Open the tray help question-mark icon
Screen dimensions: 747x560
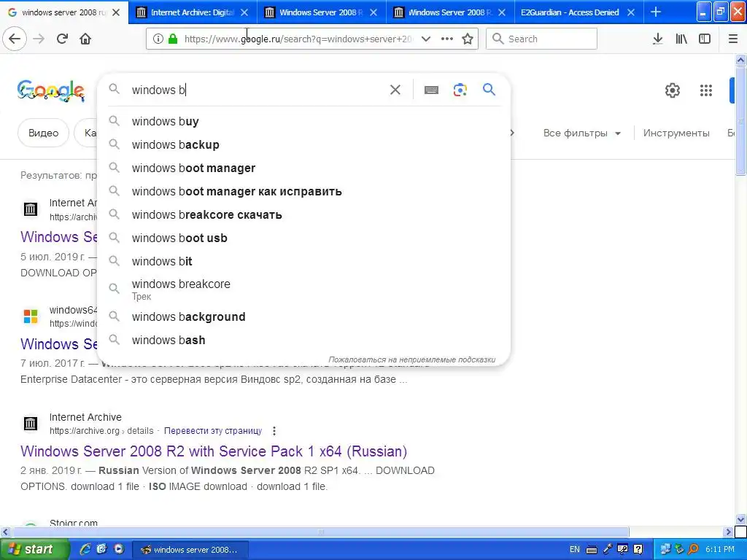pyautogui.click(x=638, y=549)
